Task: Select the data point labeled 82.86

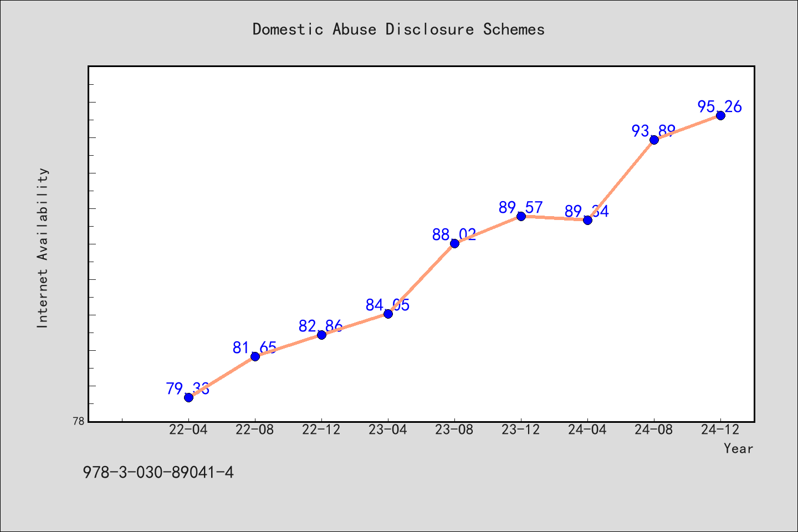Action: pos(321,335)
